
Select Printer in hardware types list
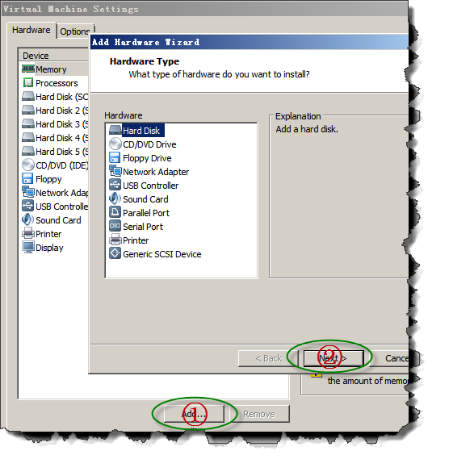136,240
